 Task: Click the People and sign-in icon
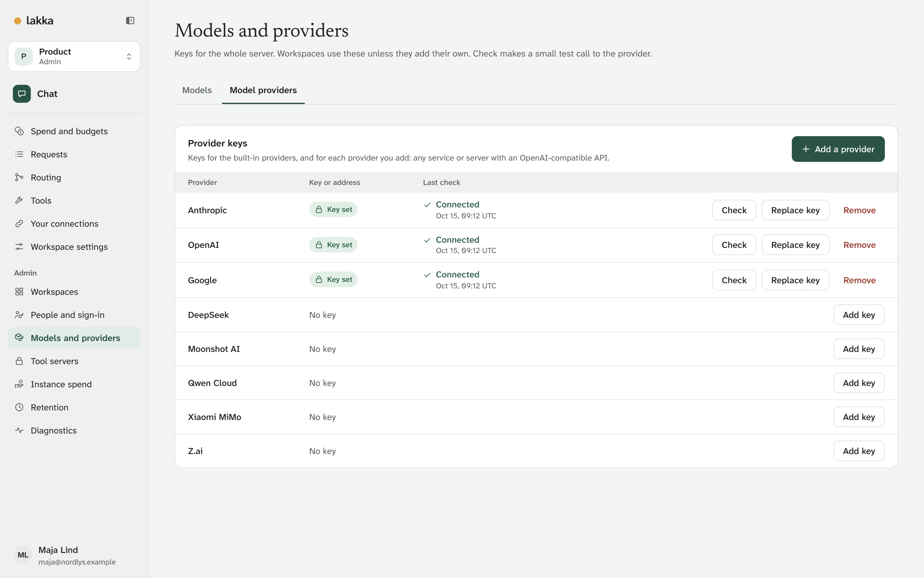(19, 315)
